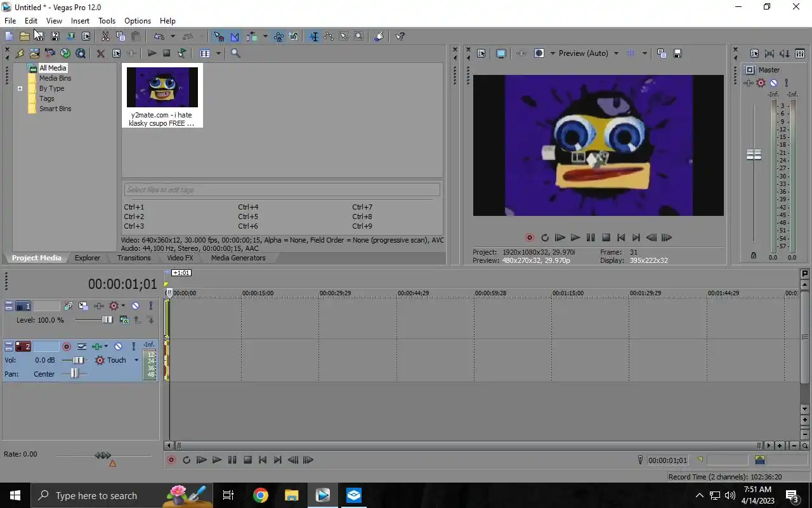The width and height of the screenshot is (812, 508).
Task: Adjust the video track Level slider
Action: pos(107,320)
